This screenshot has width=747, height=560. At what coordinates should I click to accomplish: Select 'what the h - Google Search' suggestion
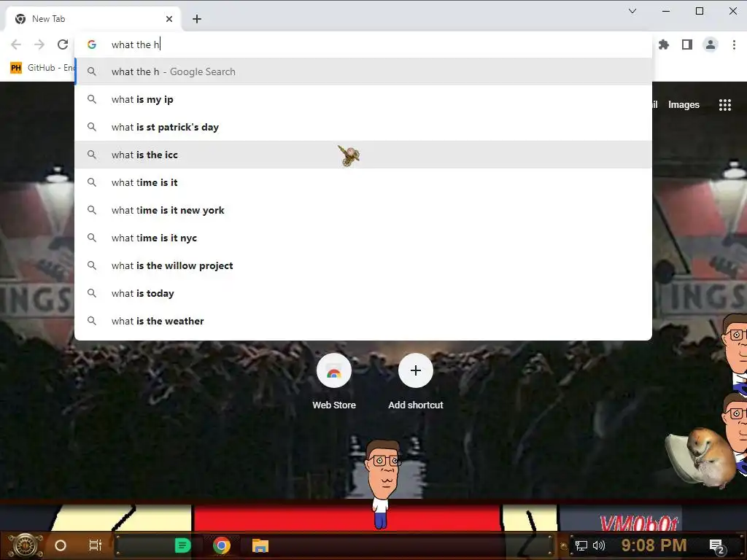(363, 72)
